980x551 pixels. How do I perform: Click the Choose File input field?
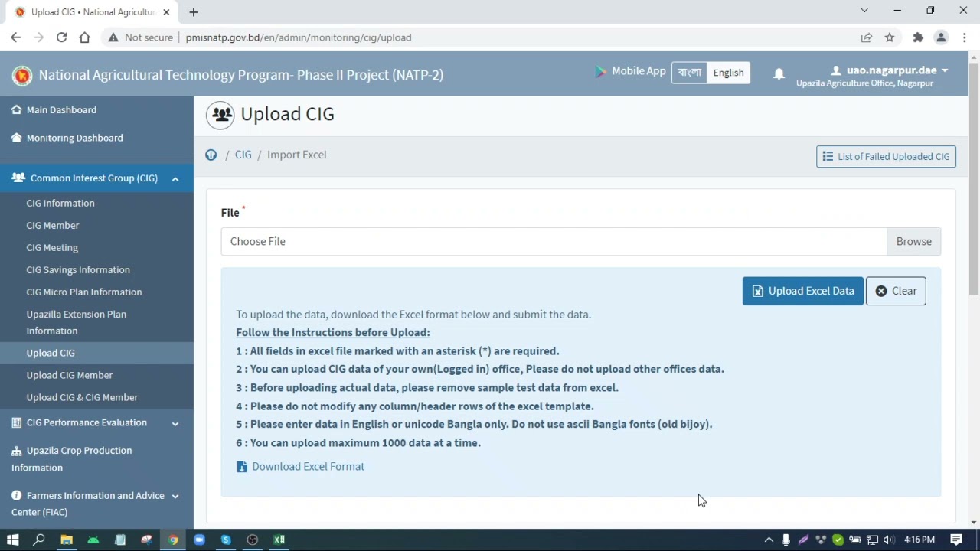coord(554,241)
